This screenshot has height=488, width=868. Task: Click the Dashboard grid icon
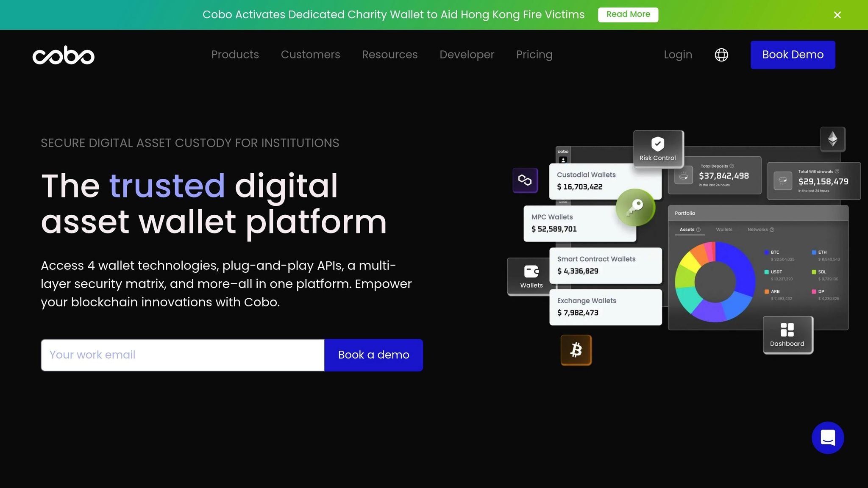(x=787, y=330)
